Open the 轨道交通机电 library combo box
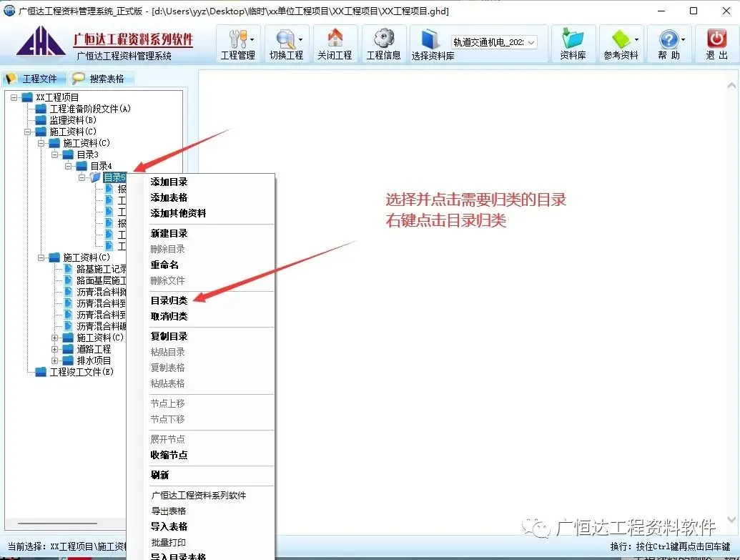The image size is (740, 560). [x=493, y=42]
